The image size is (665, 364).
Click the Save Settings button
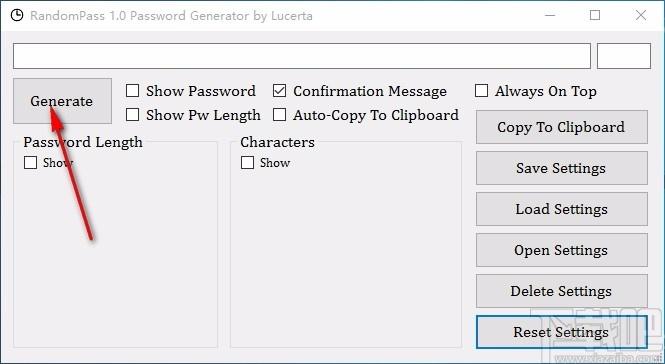pos(562,168)
